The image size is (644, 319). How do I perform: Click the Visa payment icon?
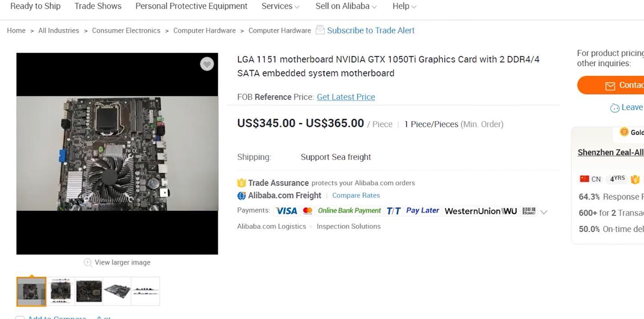point(286,211)
